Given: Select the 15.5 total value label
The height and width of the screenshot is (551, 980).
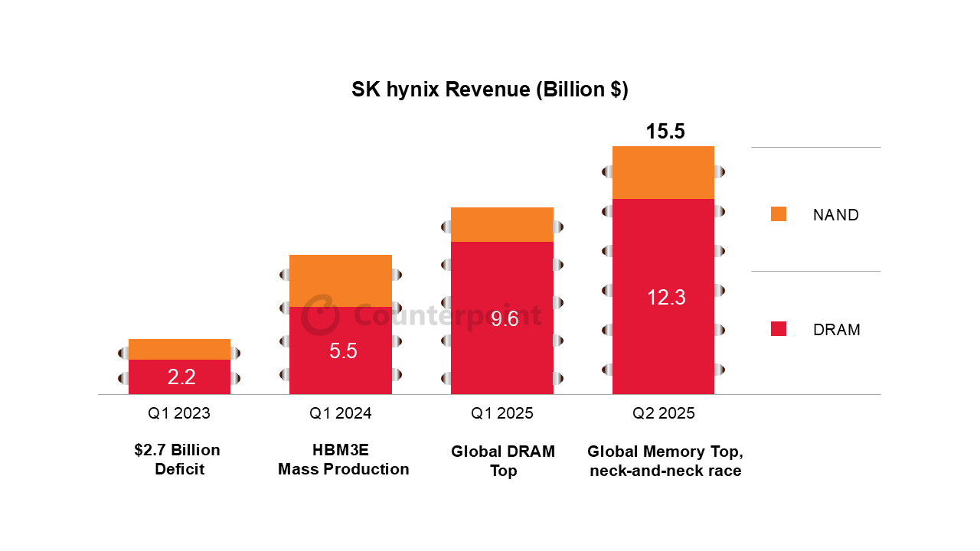Looking at the screenshot, I should [665, 132].
